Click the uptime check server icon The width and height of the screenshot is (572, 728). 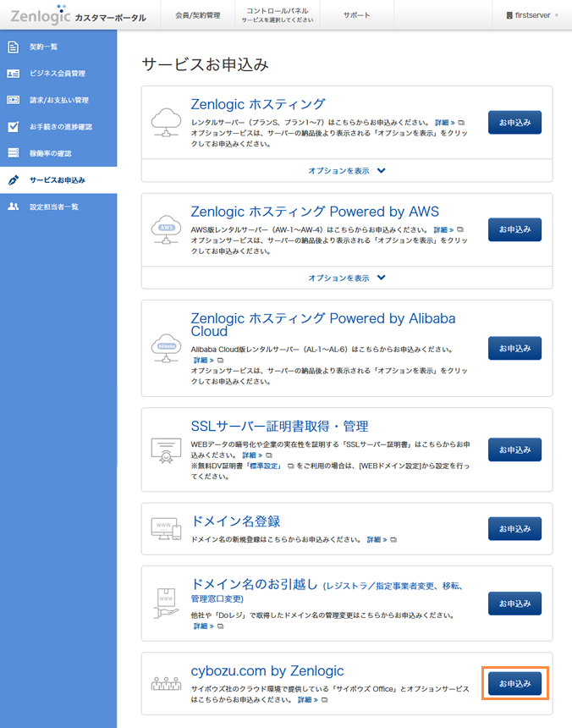[13, 153]
